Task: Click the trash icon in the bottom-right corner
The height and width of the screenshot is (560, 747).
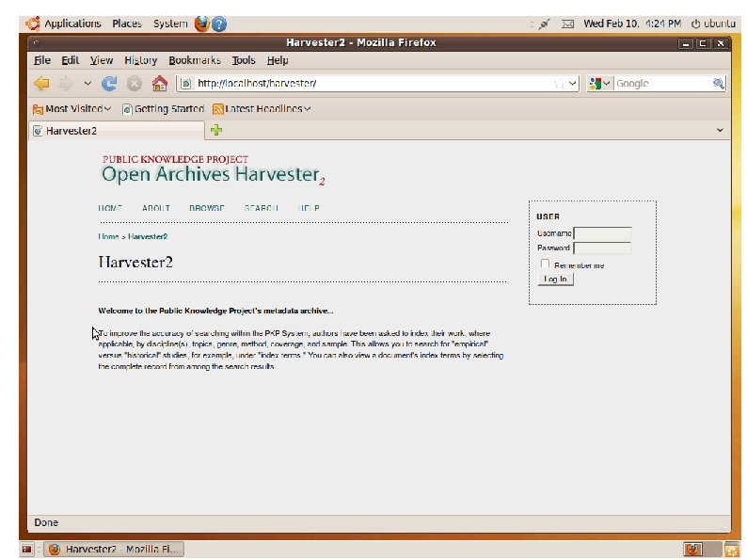Action: coord(731,550)
